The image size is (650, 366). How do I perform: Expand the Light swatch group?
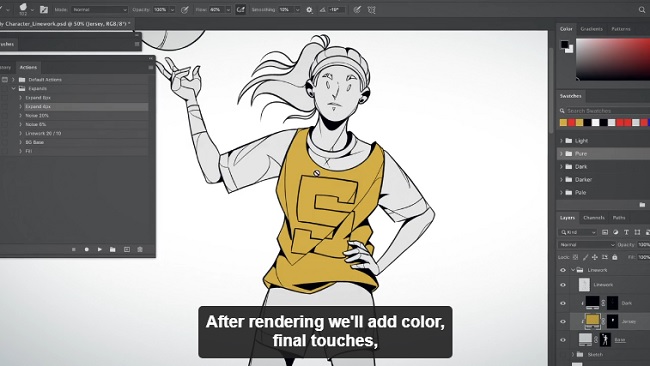(x=561, y=141)
